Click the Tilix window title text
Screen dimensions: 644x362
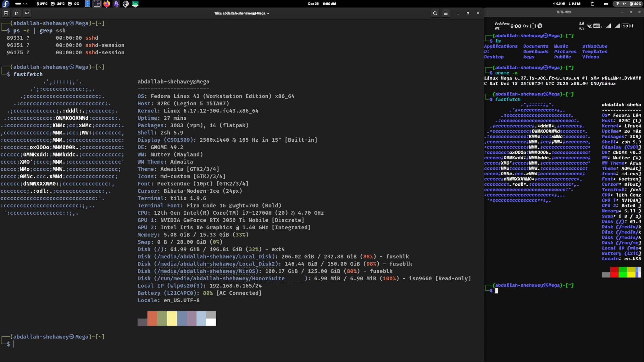coord(241,13)
